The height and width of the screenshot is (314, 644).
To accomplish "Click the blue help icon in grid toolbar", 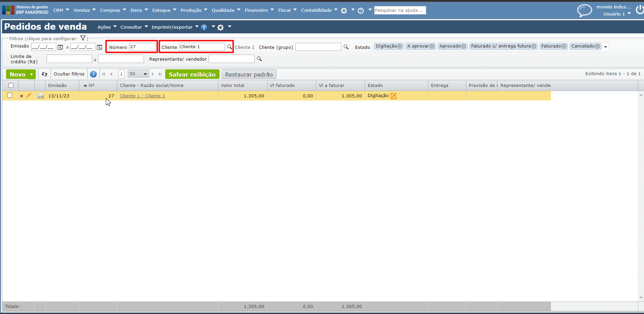I will point(93,74).
